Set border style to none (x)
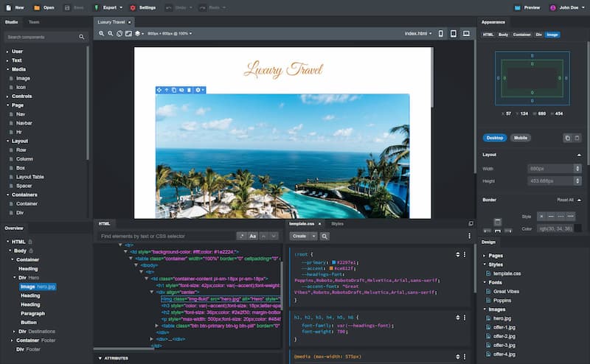The image size is (590, 364). tap(541, 216)
